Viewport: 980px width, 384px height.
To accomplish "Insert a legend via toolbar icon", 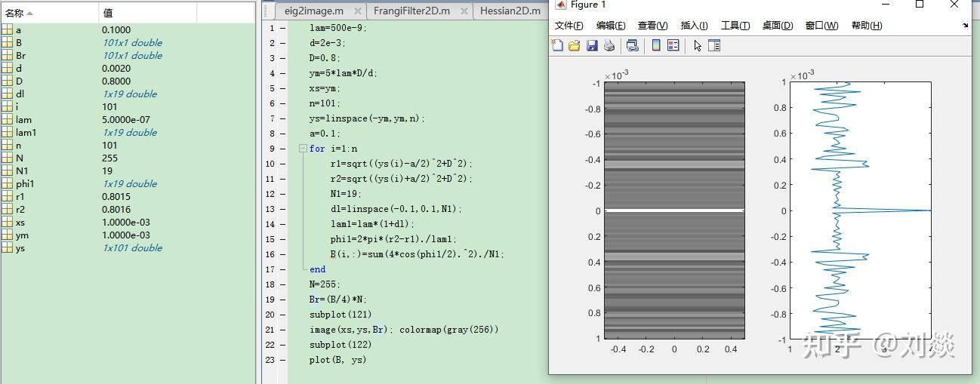I will coord(673,46).
